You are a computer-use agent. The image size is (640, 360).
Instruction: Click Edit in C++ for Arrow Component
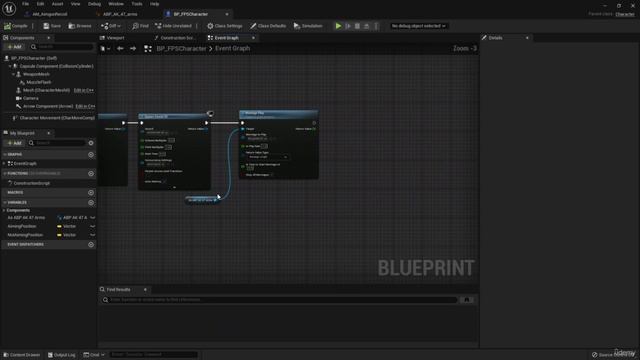pos(85,106)
